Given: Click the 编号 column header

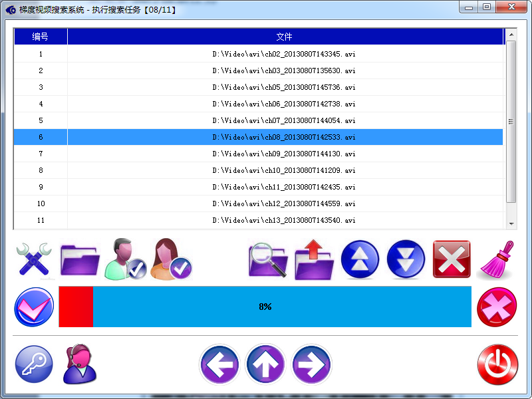Looking at the screenshot, I should pos(41,37).
